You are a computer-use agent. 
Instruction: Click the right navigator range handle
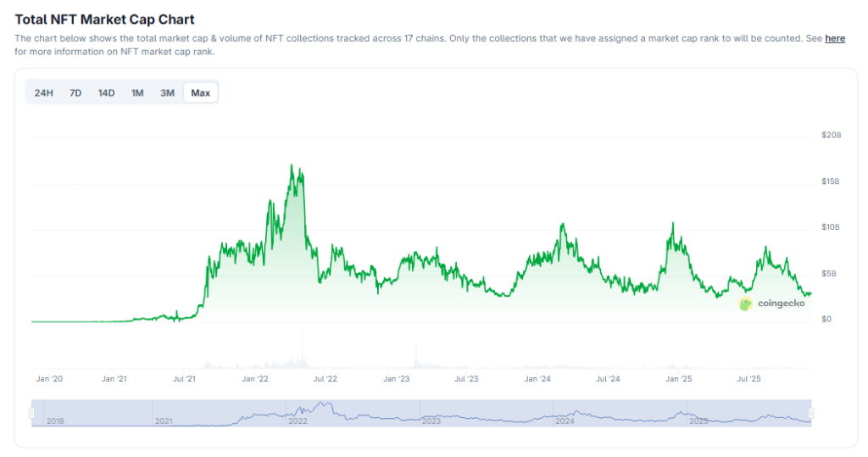811,413
